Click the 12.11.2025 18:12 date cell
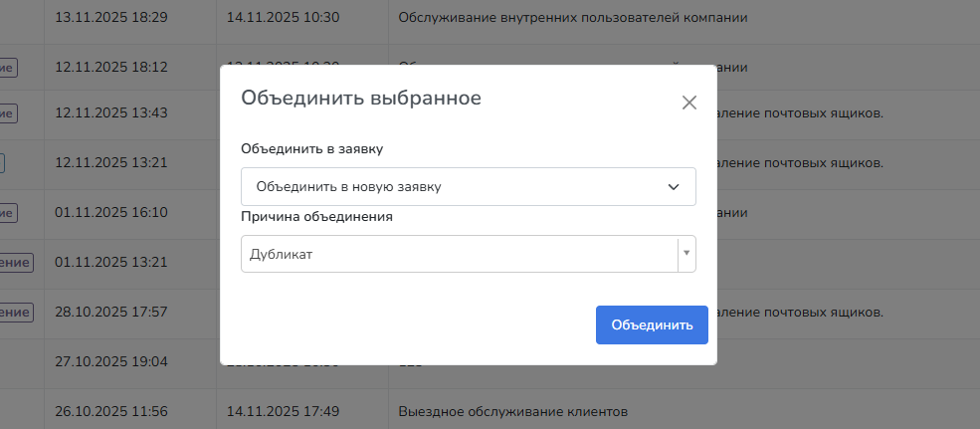The height and width of the screenshot is (429, 980). pos(111,67)
